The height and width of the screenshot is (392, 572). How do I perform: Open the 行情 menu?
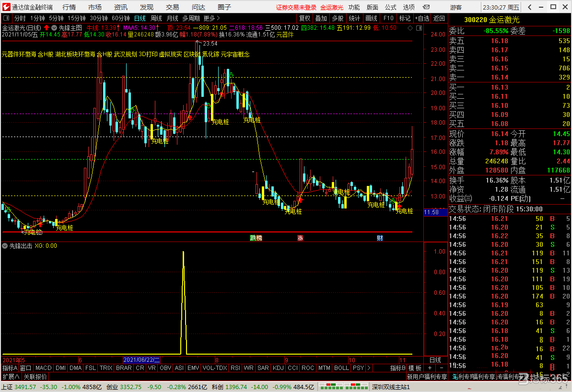click(69, 7)
